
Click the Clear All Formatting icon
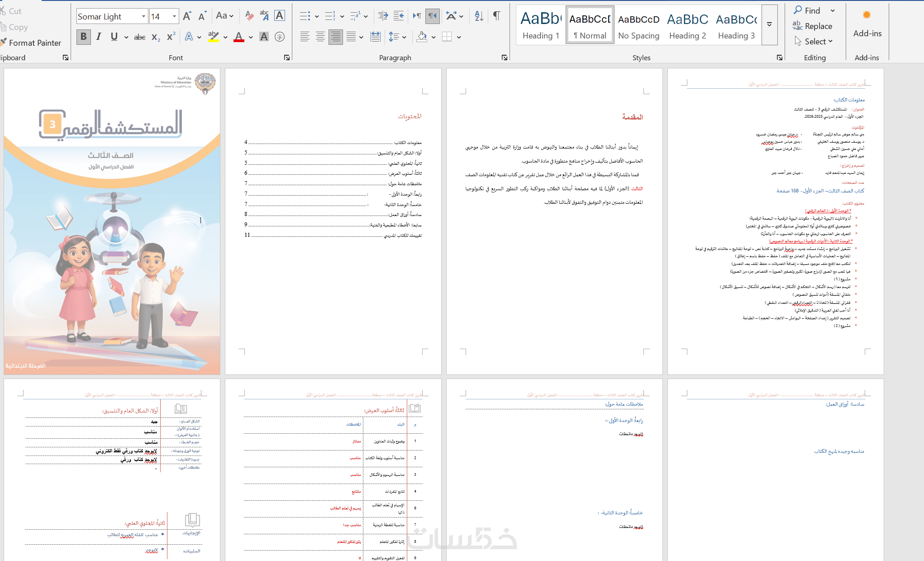(x=249, y=16)
